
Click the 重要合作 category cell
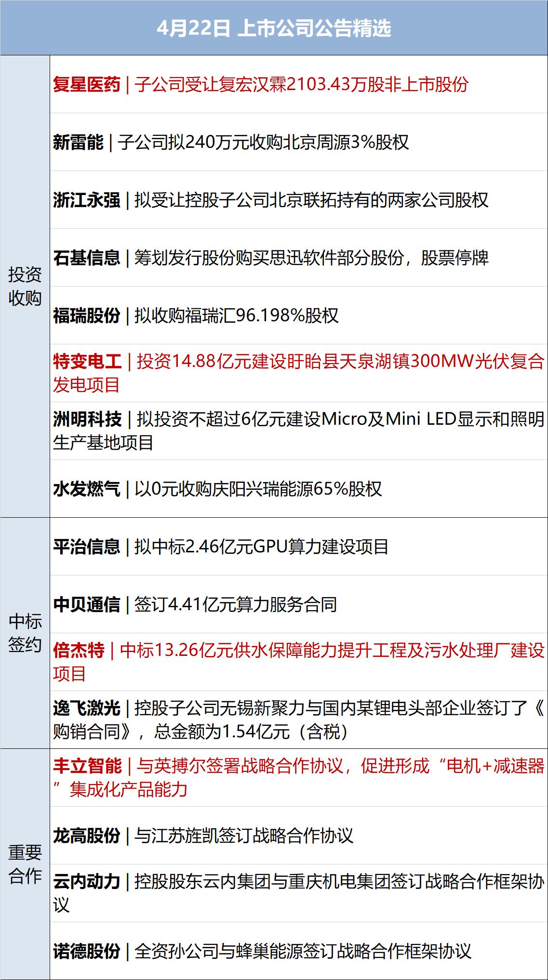pos(25,864)
